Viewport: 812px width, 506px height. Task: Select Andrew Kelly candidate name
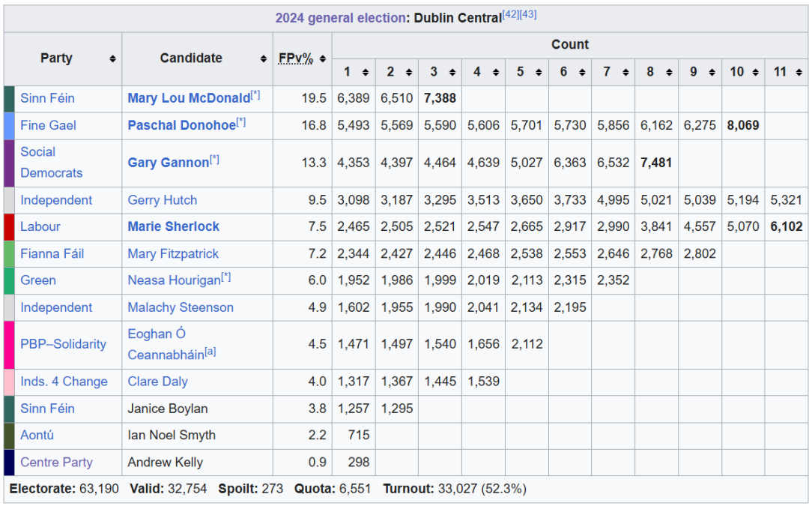(x=166, y=462)
